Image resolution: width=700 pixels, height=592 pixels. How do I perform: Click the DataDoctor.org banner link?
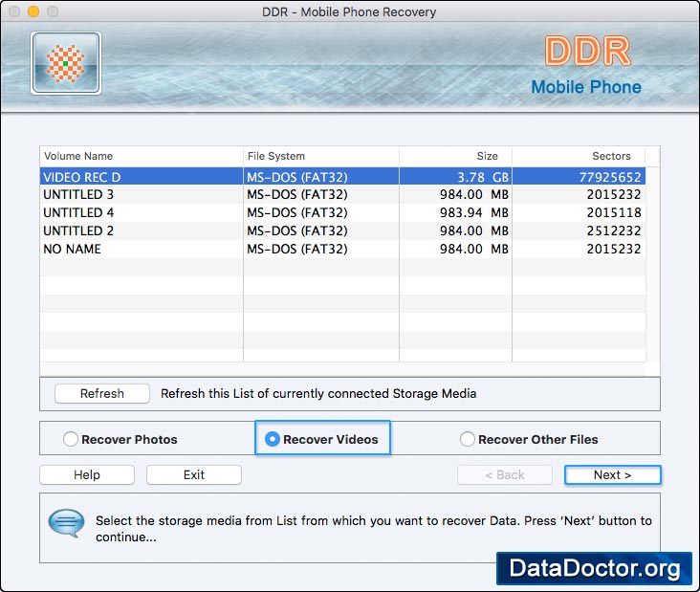point(594,568)
